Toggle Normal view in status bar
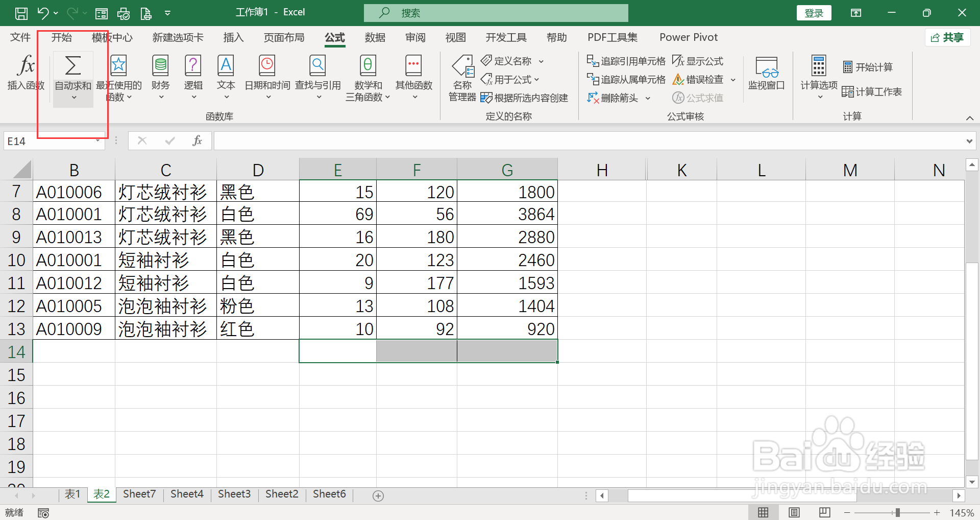Screen dimensions: 980x520 tap(763, 512)
